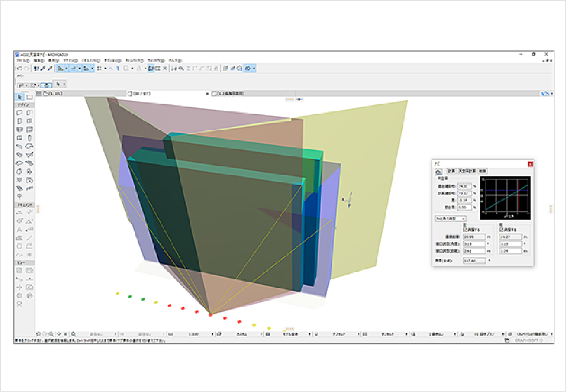Expand the gear icon dropdown arrow in toolbar

[254, 68]
